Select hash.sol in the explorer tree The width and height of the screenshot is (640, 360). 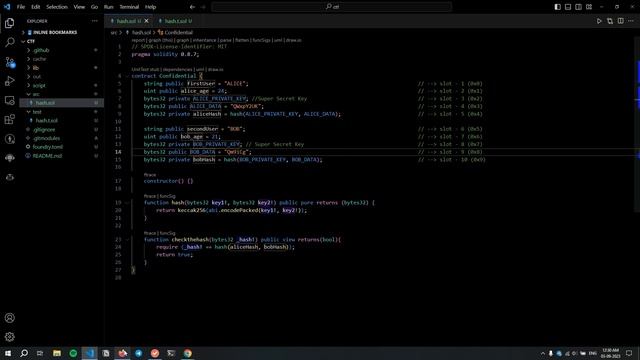point(61,103)
